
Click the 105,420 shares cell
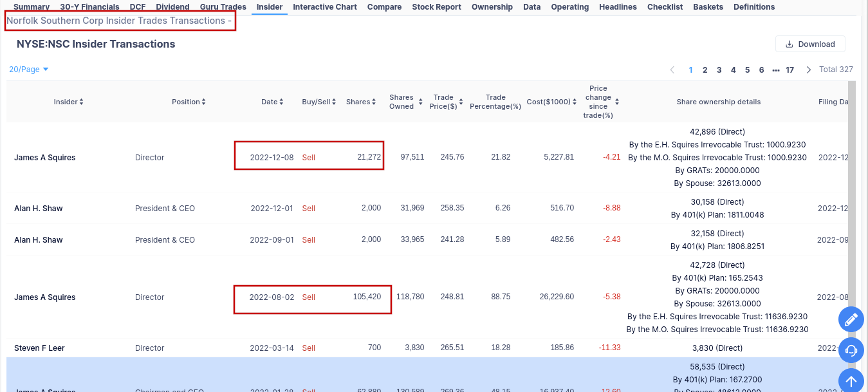[x=367, y=297]
